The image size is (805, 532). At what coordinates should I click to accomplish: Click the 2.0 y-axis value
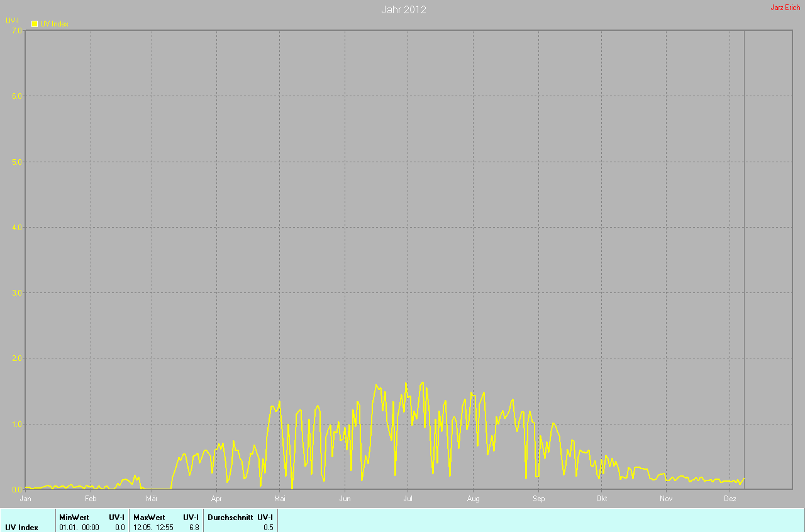17,358
